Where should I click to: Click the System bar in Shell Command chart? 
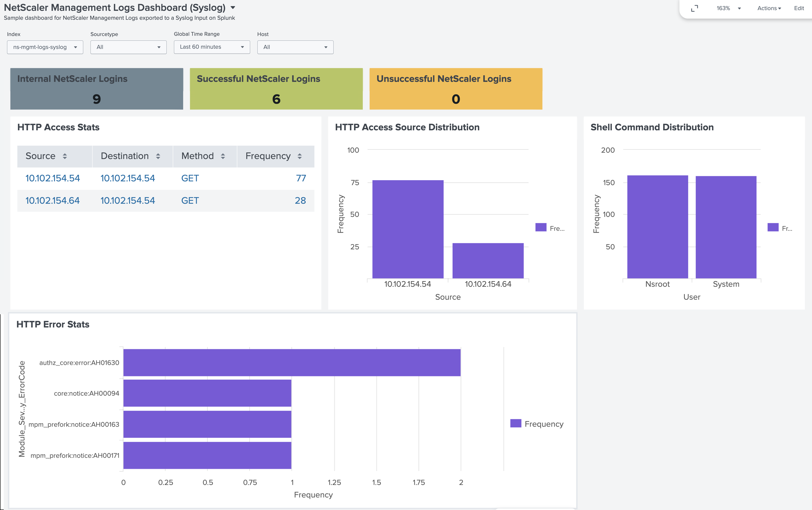[726, 227]
